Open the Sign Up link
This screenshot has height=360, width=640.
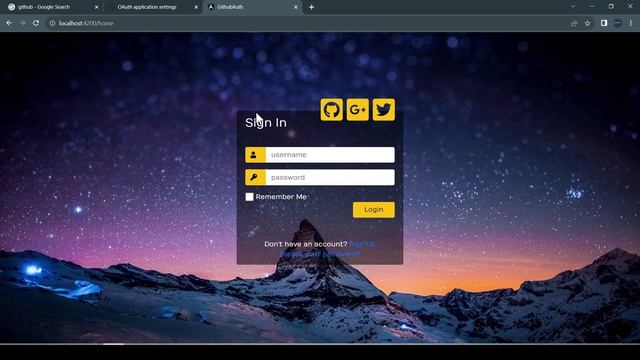[x=362, y=244]
